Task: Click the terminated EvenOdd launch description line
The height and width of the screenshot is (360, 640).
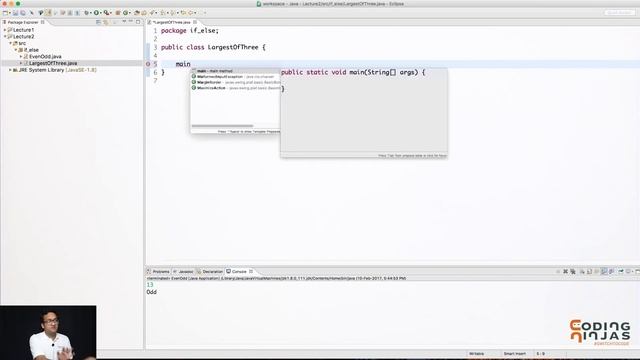Action: click(x=276, y=278)
